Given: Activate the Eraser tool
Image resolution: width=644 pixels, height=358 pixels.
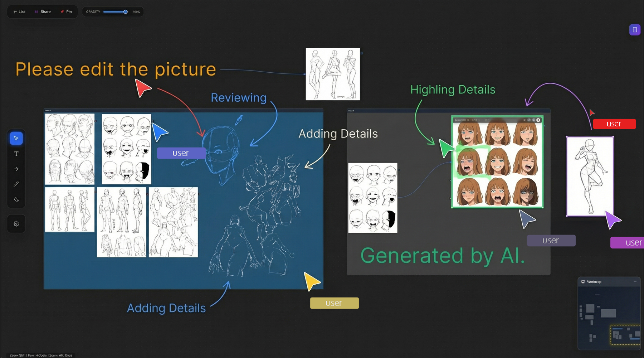Looking at the screenshot, I should tap(16, 199).
